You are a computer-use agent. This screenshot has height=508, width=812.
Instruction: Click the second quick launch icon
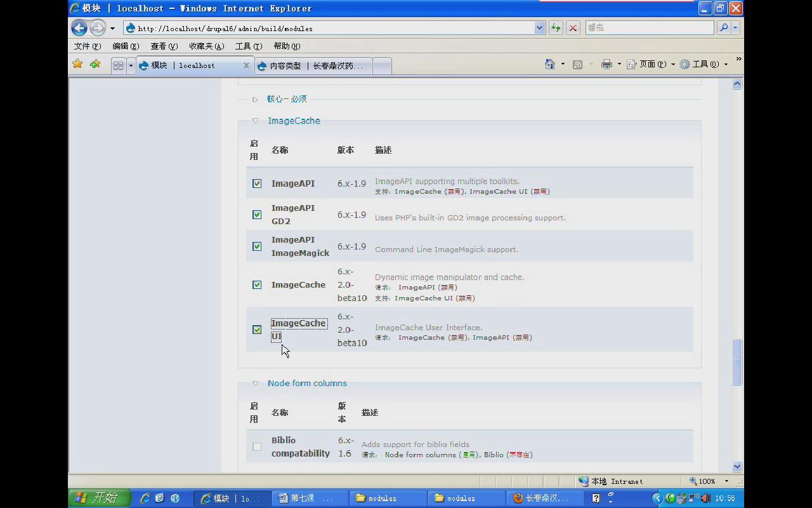pyautogui.click(x=160, y=498)
